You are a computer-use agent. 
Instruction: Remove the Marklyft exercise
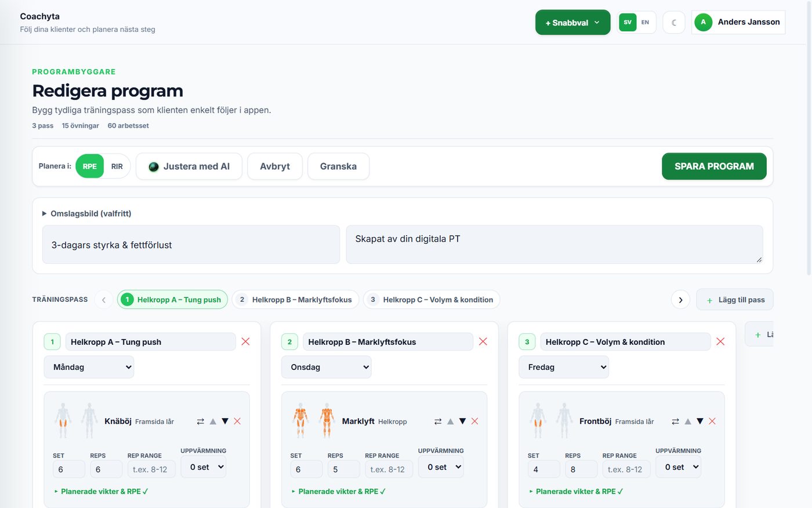(474, 421)
